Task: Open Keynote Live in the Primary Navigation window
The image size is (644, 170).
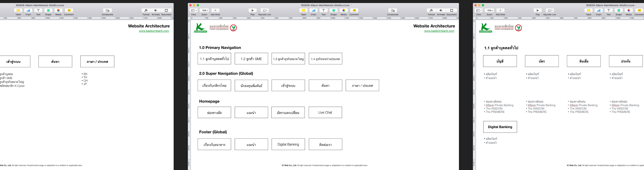Action: point(264,11)
